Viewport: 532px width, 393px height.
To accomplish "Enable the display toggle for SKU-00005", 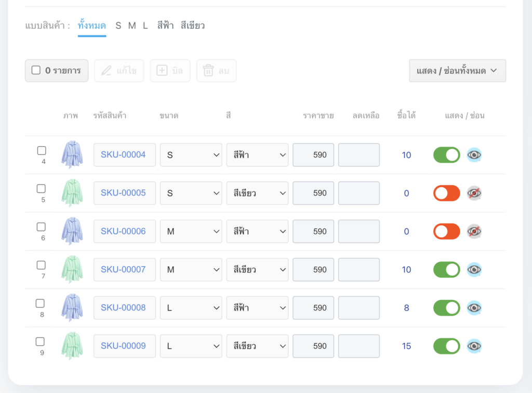I will 446,193.
